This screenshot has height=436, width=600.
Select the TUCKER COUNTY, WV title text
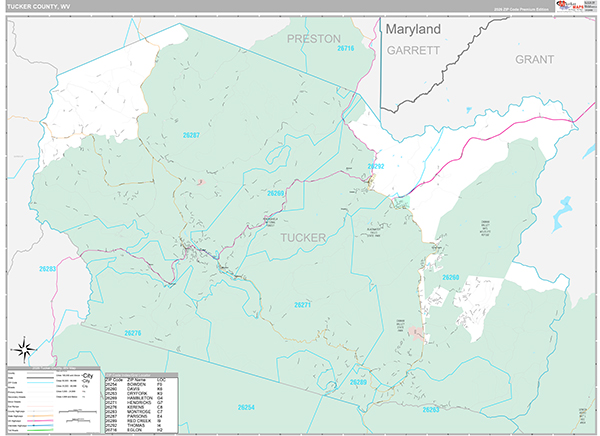(39, 7)
